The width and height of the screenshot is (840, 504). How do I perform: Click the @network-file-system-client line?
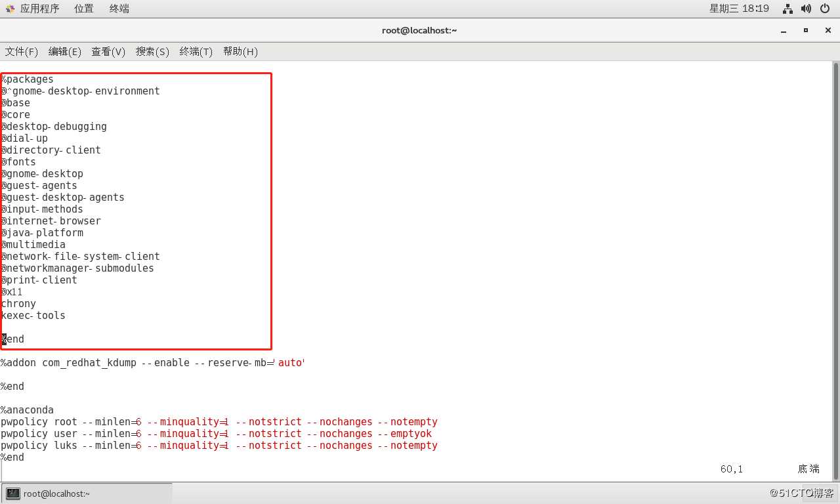(x=81, y=257)
